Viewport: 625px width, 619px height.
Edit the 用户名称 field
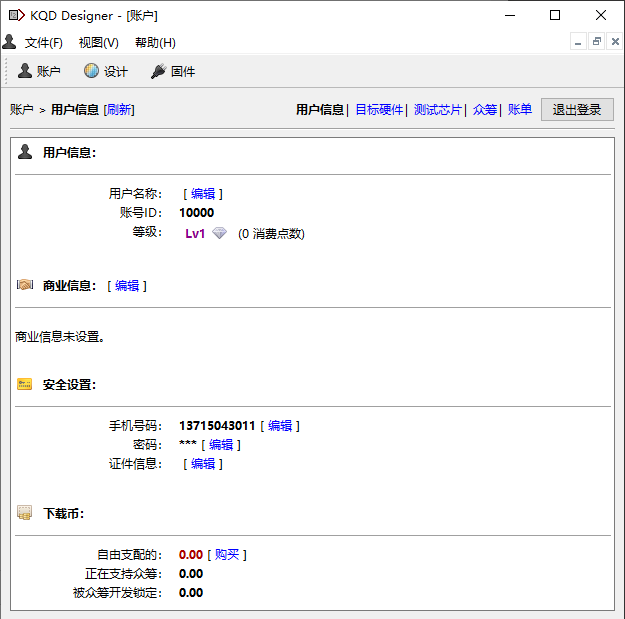click(x=203, y=194)
